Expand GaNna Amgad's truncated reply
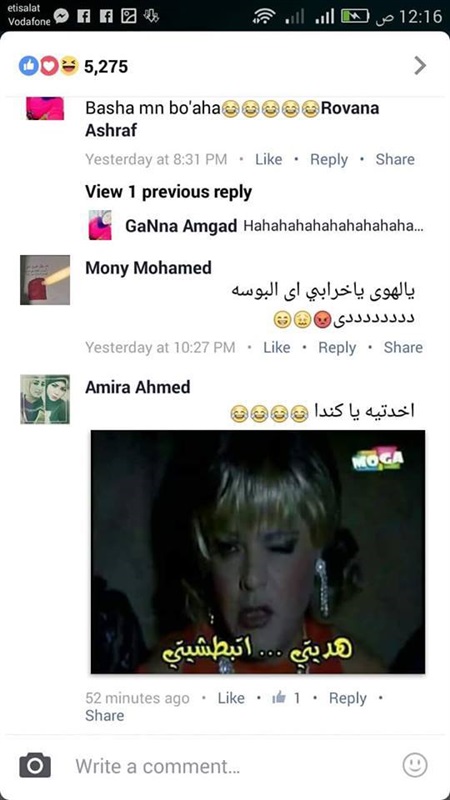Screen dimensions: 450x800 click(333, 226)
